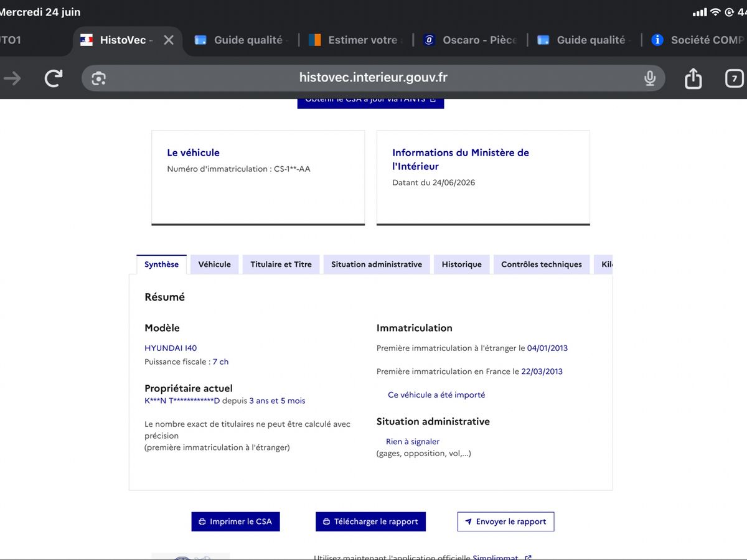The image size is (747, 560).
Task: Open the tab switcher showing 7 tabs
Action: 735,78
